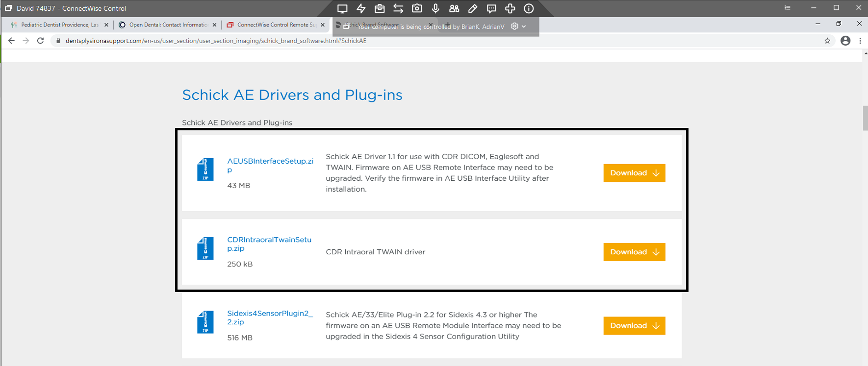This screenshot has height=366, width=868.
Task: Click the page vertical scrollbar thumb
Action: (865, 118)
